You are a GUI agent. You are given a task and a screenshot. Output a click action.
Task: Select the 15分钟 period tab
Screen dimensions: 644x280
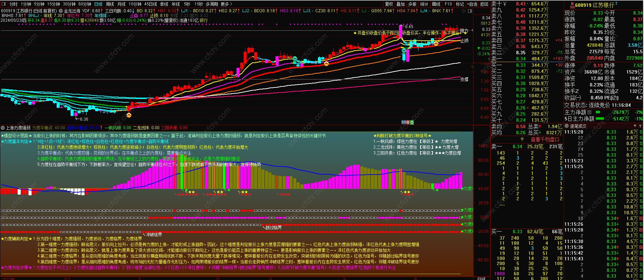(x=54, y=4)
